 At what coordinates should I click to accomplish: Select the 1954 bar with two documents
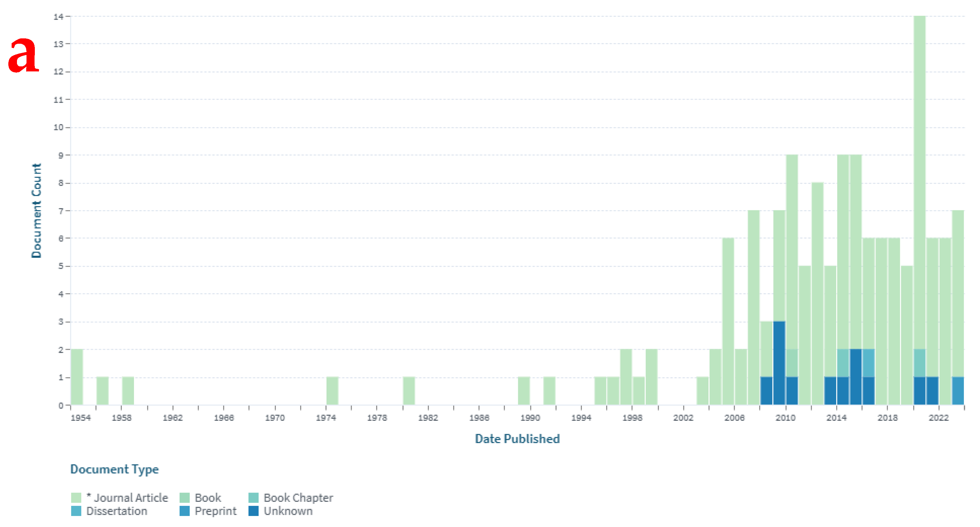tap(77, 376)
